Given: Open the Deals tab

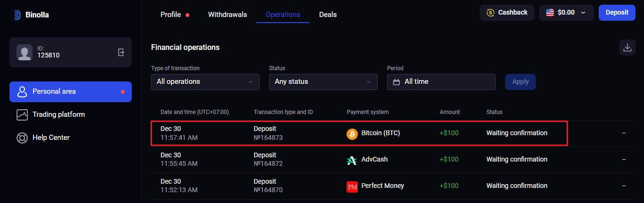Looking at the screenshot, I should click(x=328, y=15).
